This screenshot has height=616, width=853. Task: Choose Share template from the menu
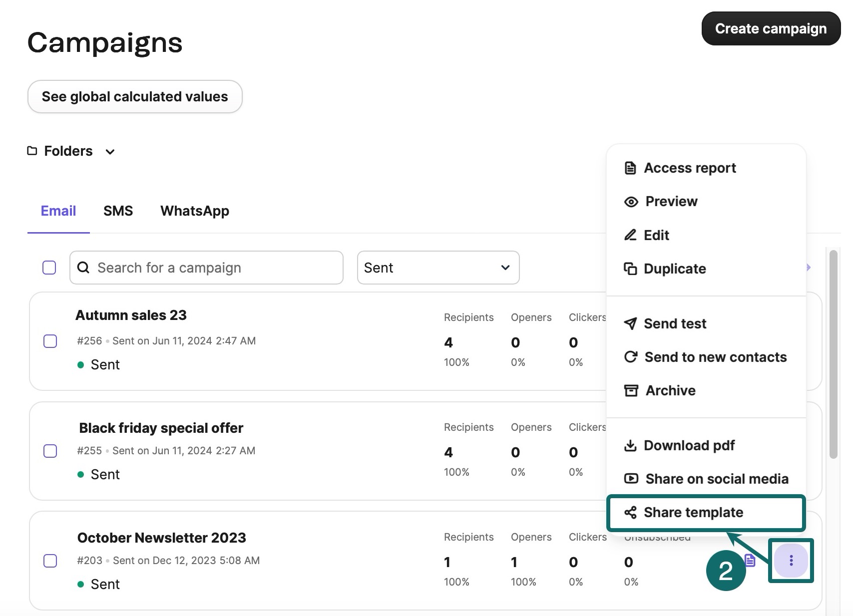pos(693,513)
